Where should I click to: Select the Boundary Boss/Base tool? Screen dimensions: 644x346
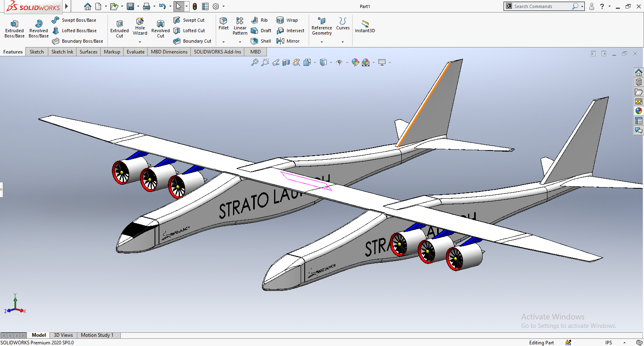(x=77, y=41)
